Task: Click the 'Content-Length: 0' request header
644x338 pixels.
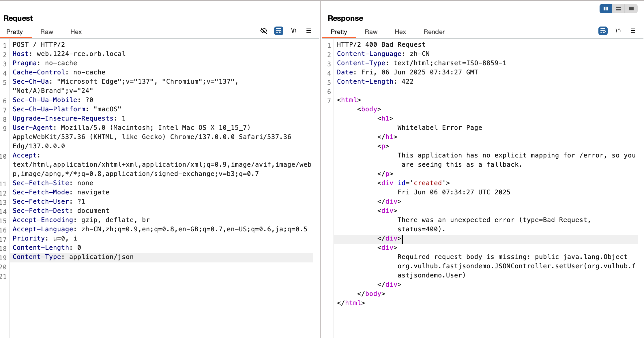Action: tap(47, 248)
